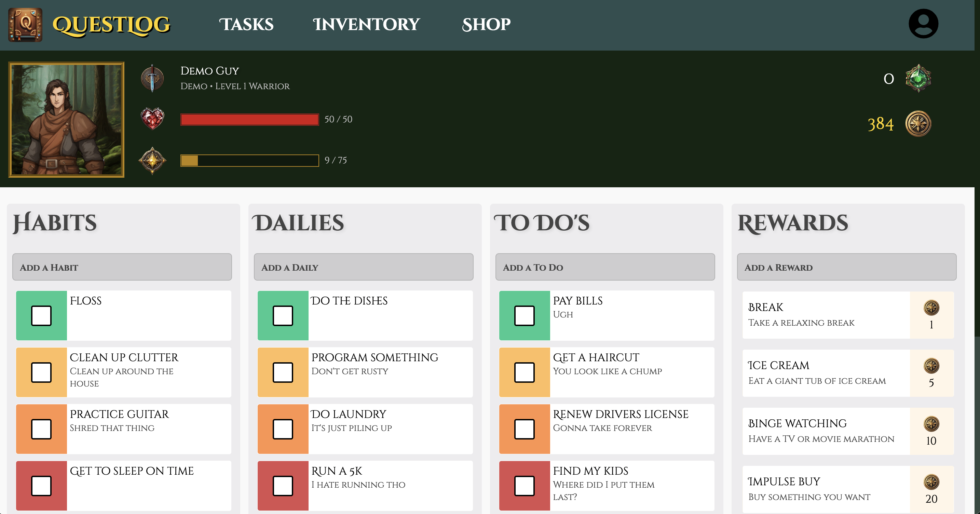Open the Do The Dishes daily title
The height and width of the screenshot is (514, 980).
[349, 301]
